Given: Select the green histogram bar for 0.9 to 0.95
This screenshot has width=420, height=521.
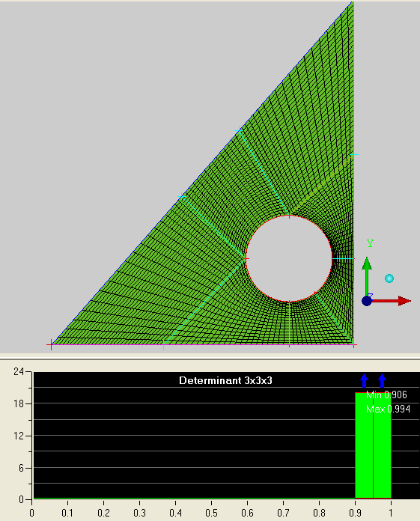Looking at the screenshot, I should (x=364, y=445).
